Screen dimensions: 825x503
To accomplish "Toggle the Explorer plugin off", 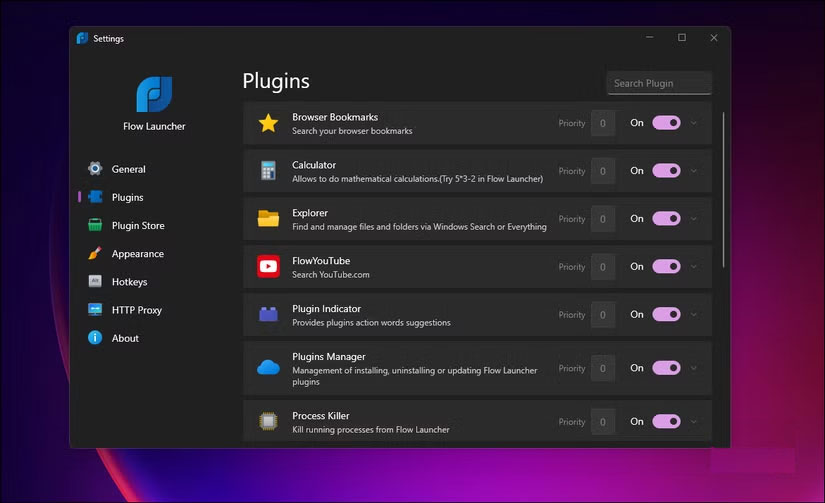I will [666, 218].
